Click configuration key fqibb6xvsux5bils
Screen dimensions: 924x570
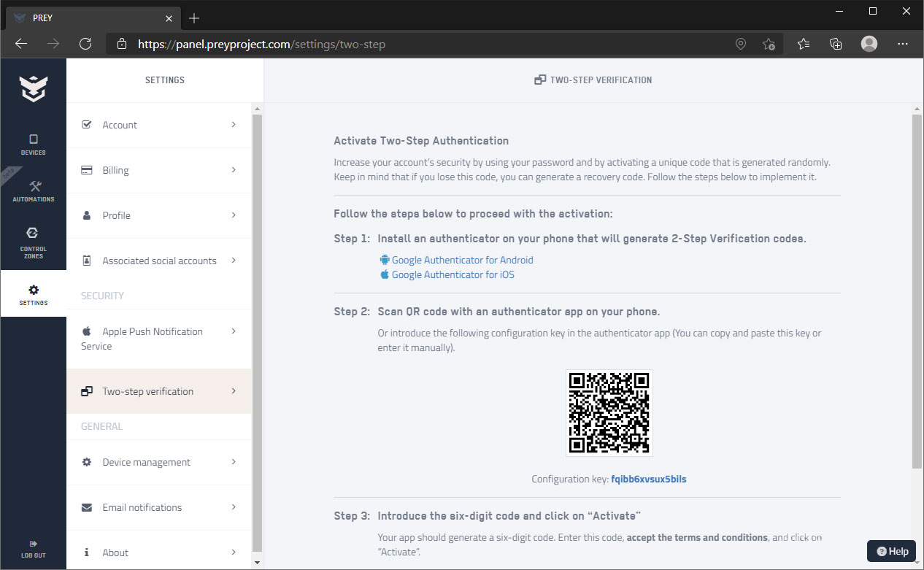(x=648, y=479)
